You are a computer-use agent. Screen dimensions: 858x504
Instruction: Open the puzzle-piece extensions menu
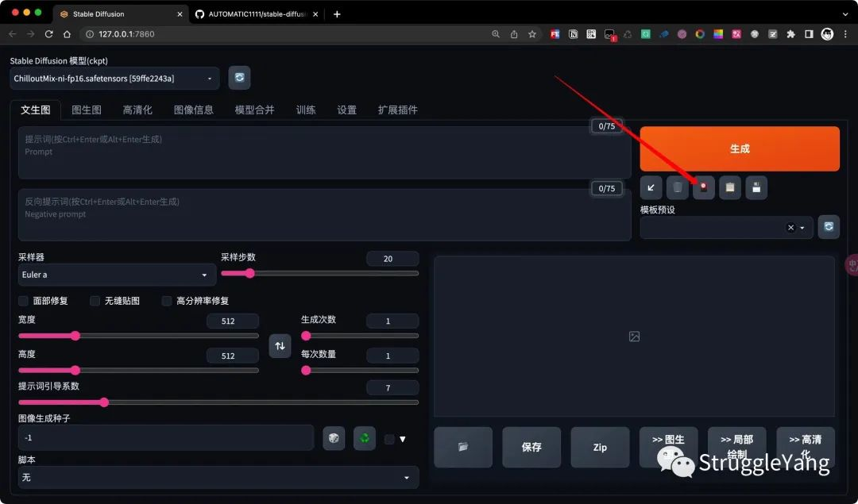click(790, 34)
